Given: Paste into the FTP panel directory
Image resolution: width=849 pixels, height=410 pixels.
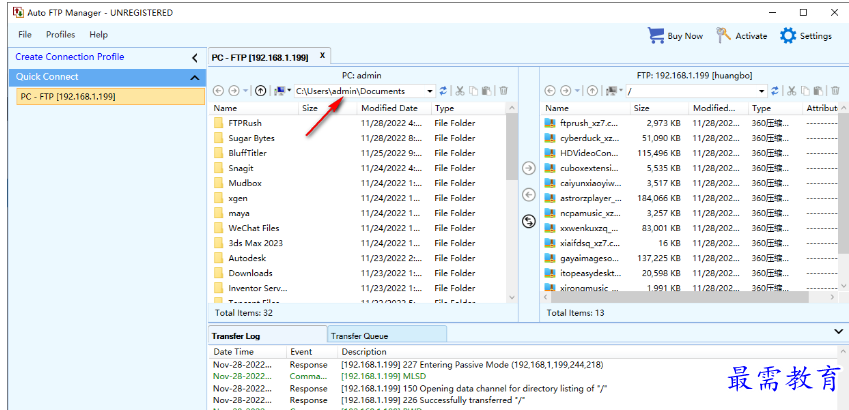Looking at the screenshot, I should (x=819, y=91).
